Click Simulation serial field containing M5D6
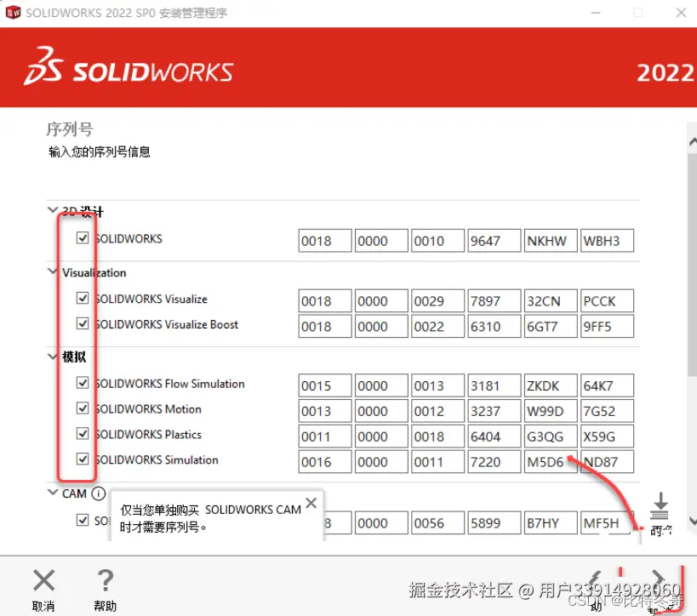Viewport: 697px width, 616px height. (551, 461)
